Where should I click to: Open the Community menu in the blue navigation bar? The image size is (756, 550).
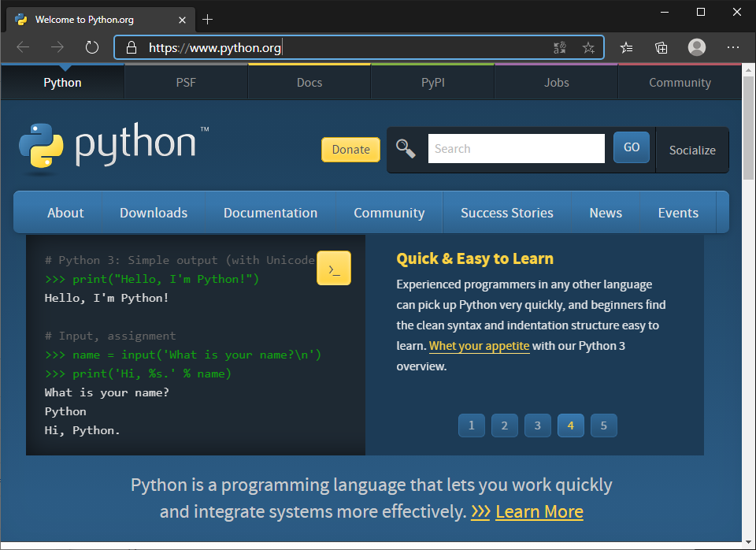coord(389,213)
